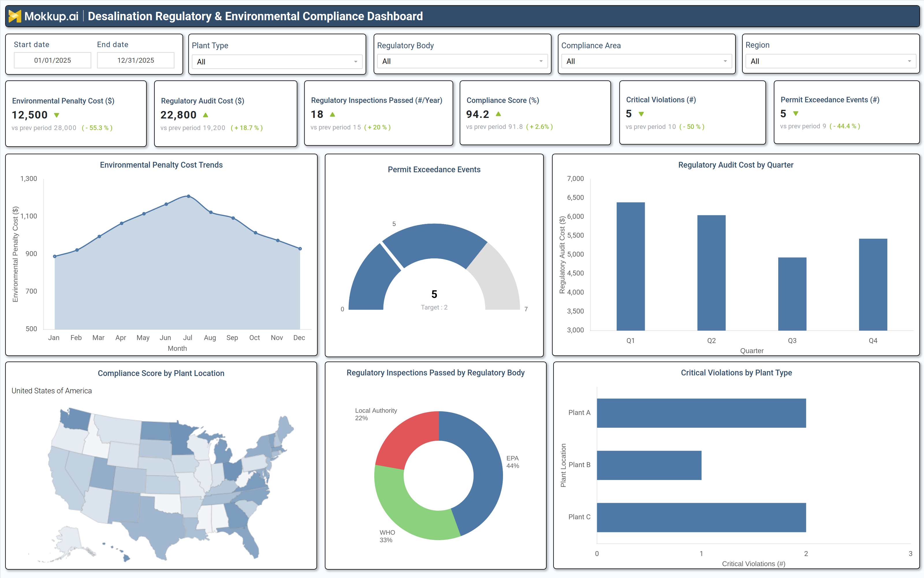Click the up arrow next to Inspections Passed 18
The image size is (924, 578).
[x=333, y=114]
